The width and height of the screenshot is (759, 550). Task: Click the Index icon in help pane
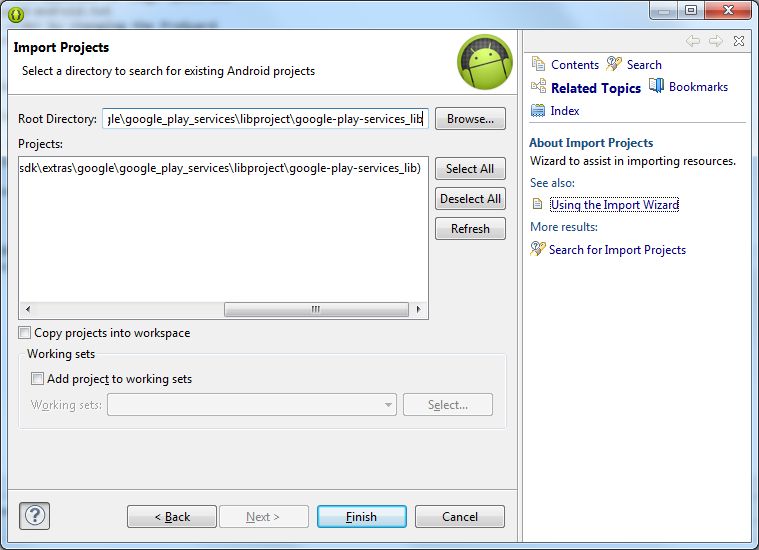(x=538, y=110)
